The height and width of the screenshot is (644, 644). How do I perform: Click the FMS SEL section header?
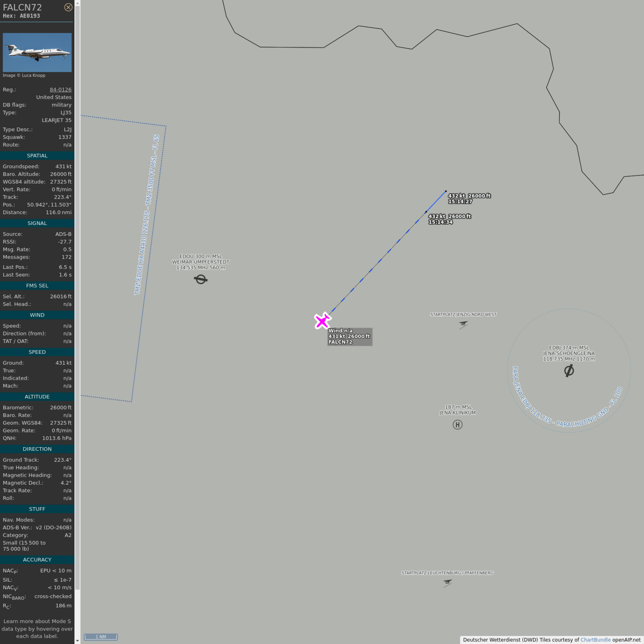click(x=37, y=286)
